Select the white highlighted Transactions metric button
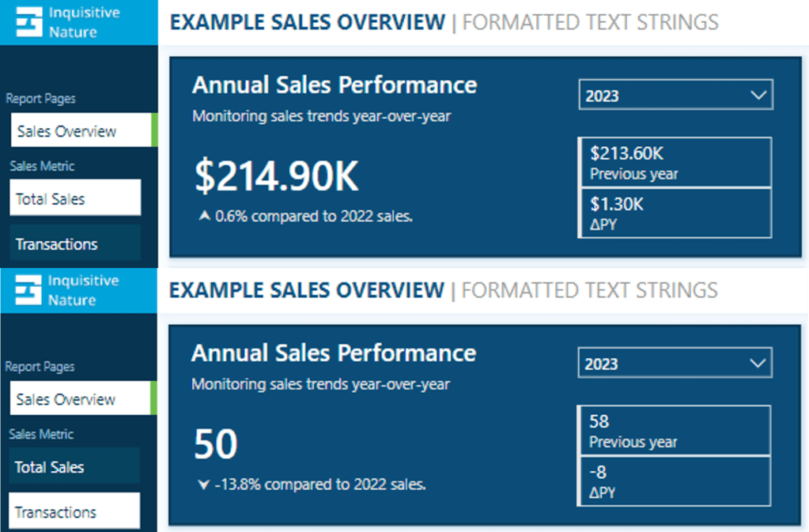Image resolution: width=809 pixels, height=532 pixels. tap(76, 511)
